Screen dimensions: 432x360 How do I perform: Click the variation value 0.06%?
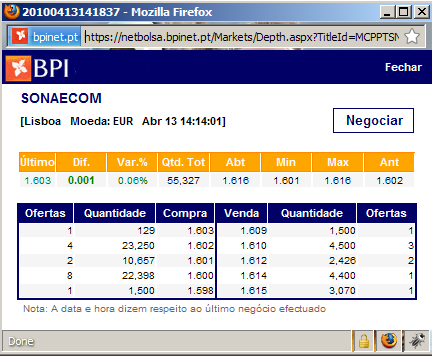133,181
